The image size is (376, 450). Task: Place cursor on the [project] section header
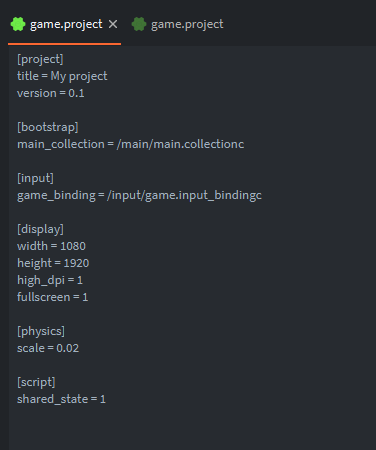point(40,59)
